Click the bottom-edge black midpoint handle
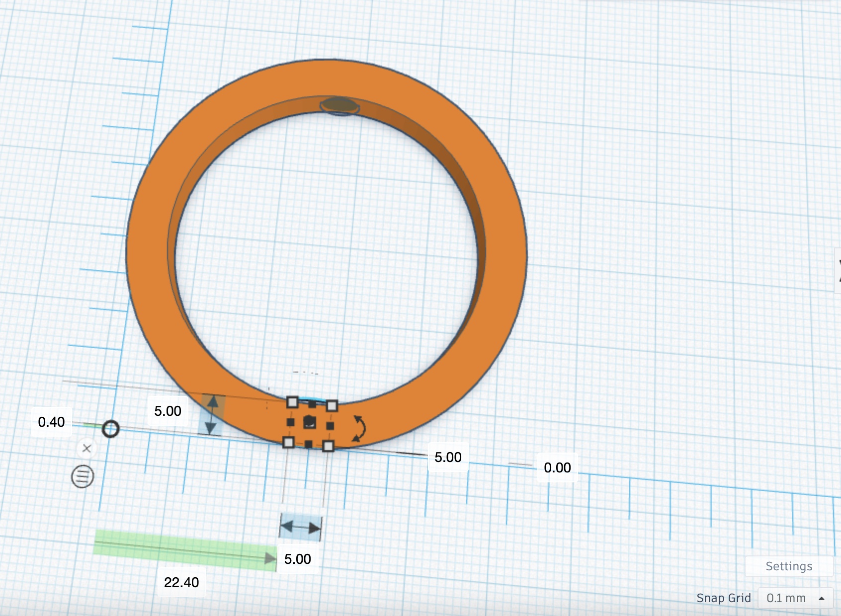This screenshot has height=616, width=841. click(x=308, y=444)
